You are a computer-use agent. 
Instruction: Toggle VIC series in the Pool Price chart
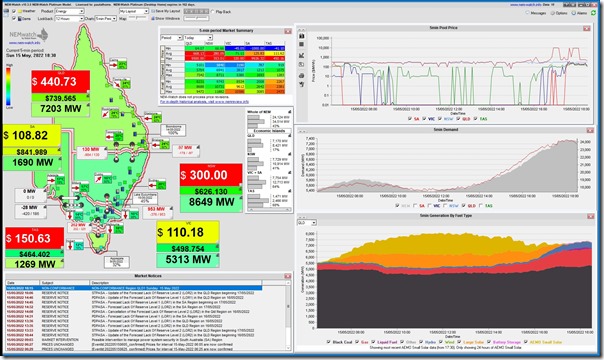(424, 119)
